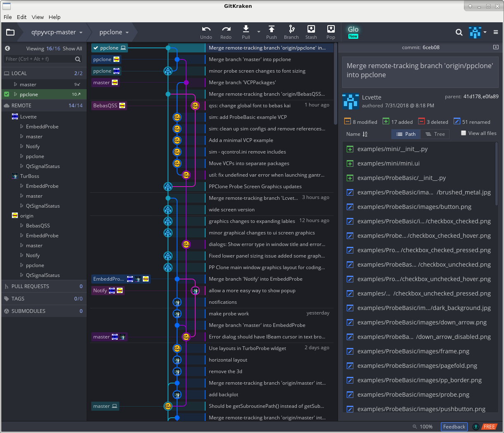Screen dimensions: 504x433
Task: Select commit 'wide screen version'
Action: click(232, 210)
